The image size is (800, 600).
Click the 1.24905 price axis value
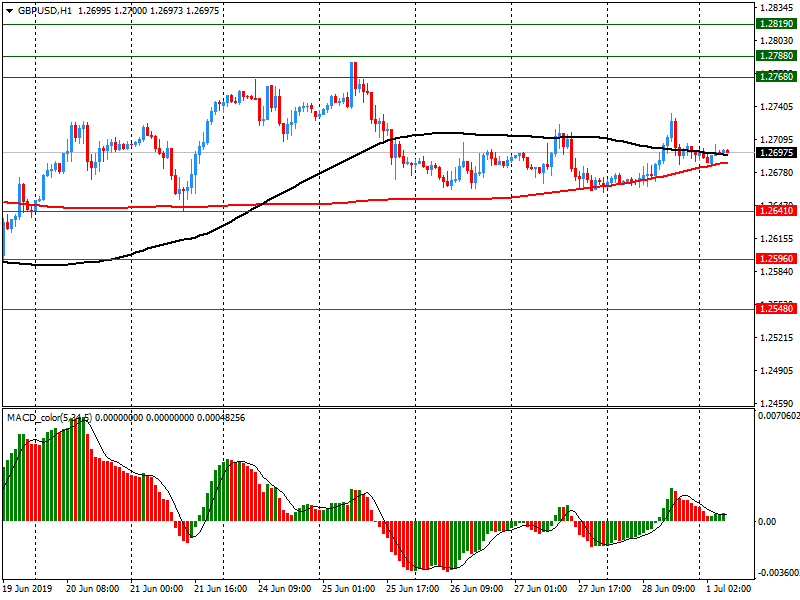point(777,370)
